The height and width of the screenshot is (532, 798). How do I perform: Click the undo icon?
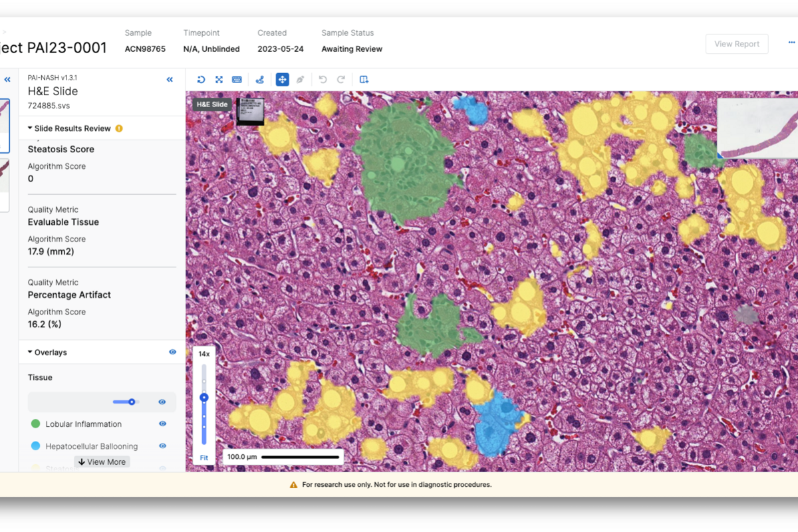tap(323, 79)
